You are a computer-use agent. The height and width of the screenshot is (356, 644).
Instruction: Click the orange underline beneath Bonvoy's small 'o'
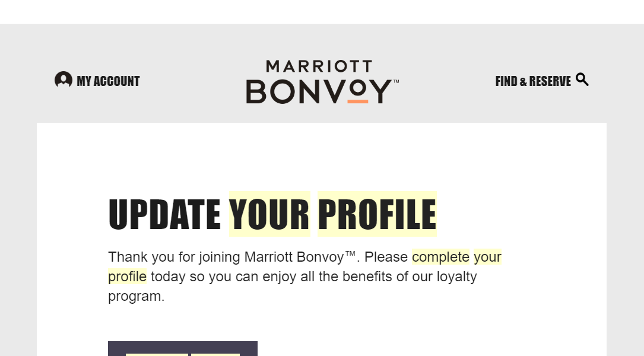pos(358,101)
